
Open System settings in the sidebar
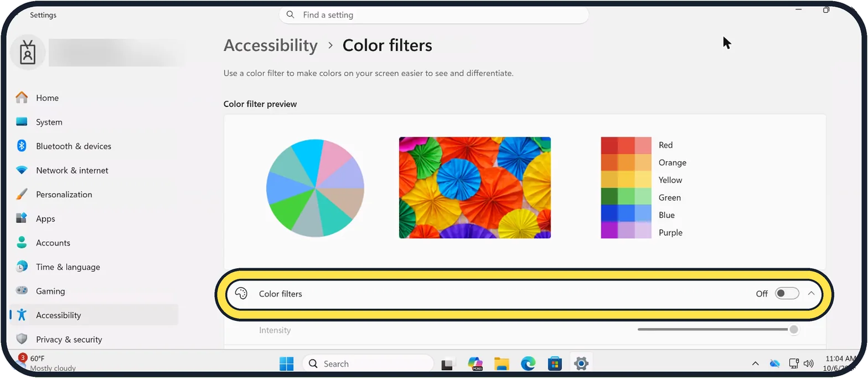(94, 122)
